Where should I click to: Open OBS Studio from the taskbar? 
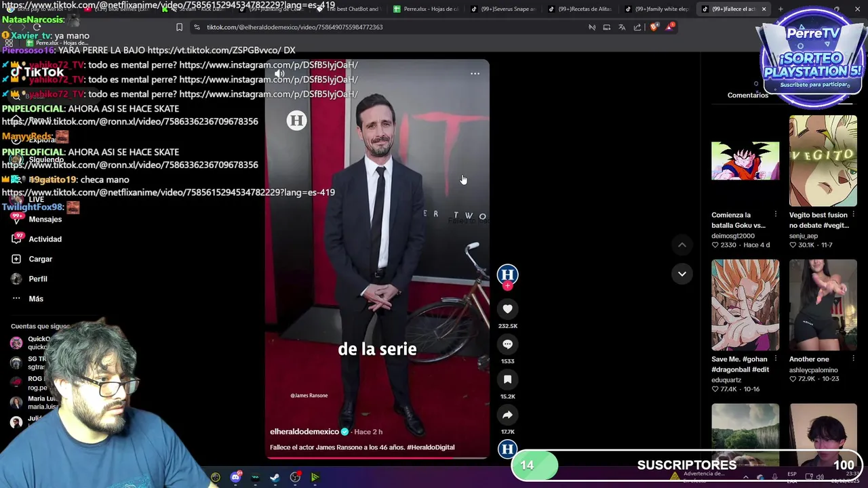pos(295,477)
